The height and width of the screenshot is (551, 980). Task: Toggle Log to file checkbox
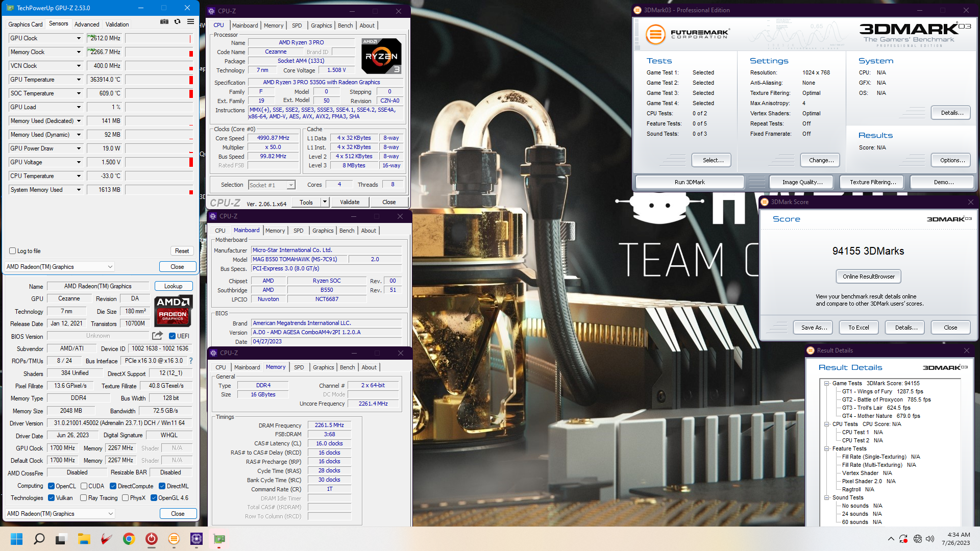click(x=13, y=251)
